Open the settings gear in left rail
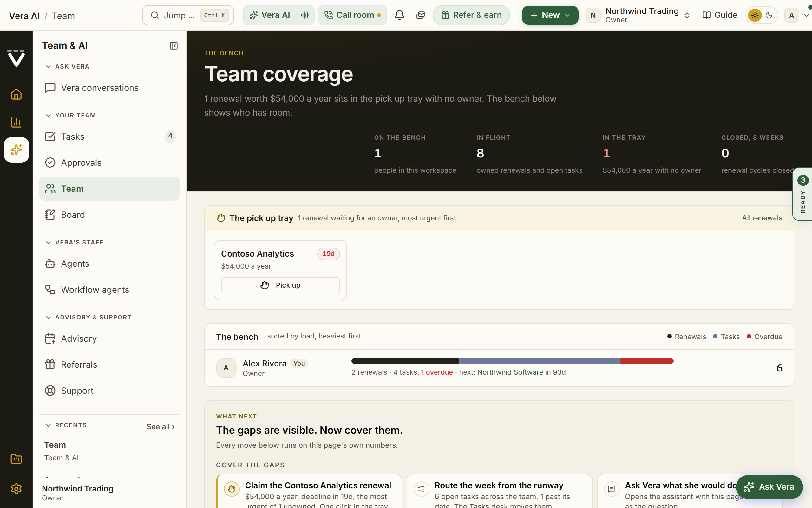Screen dimensions: 812x508 (16, 489)
